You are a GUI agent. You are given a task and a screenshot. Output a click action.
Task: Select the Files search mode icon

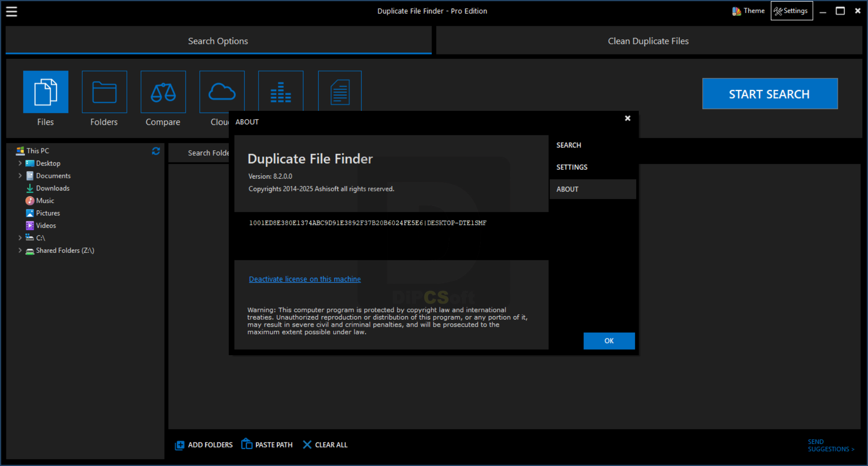coord(46,92)
